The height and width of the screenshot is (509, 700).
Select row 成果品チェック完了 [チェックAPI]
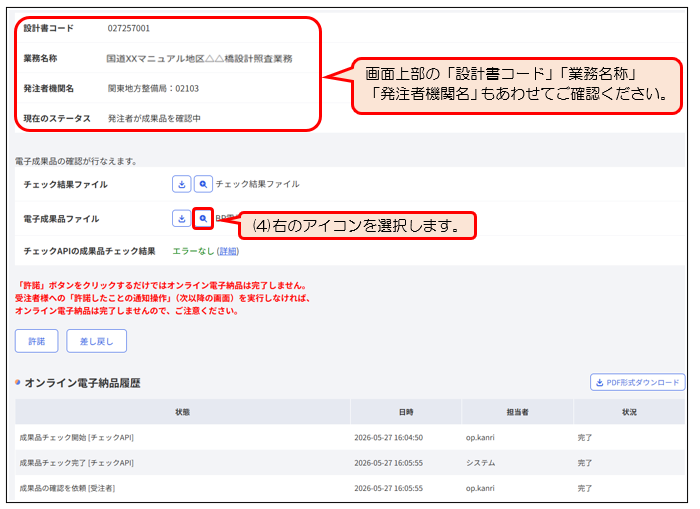(350, 463)
